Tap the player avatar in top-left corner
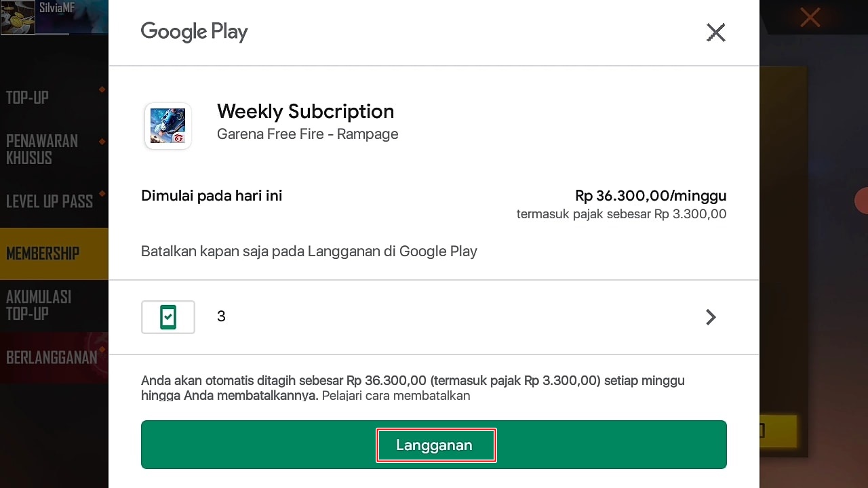The image size is (868, 488). pos(18,17)
